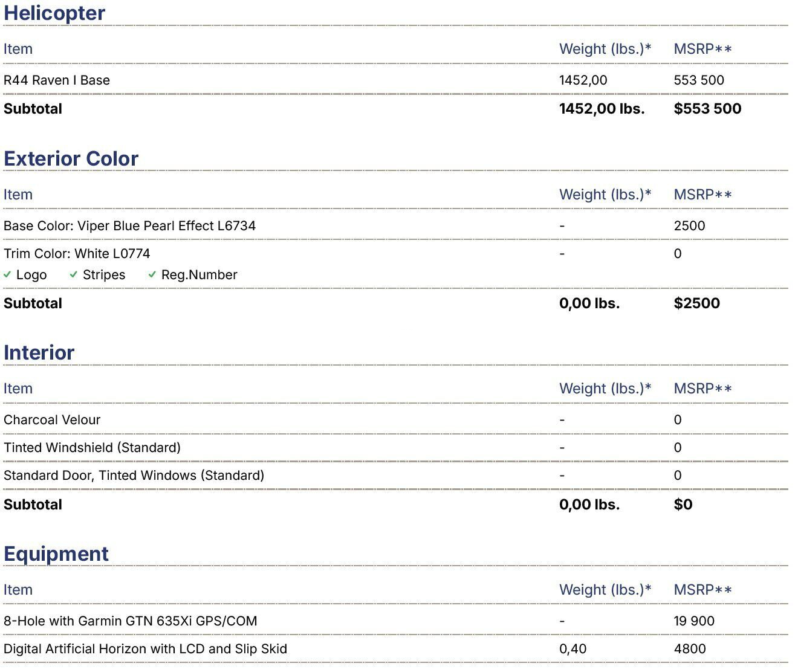Click the Equipment section heading
798x672 pixels.
[x=56, y=554]
